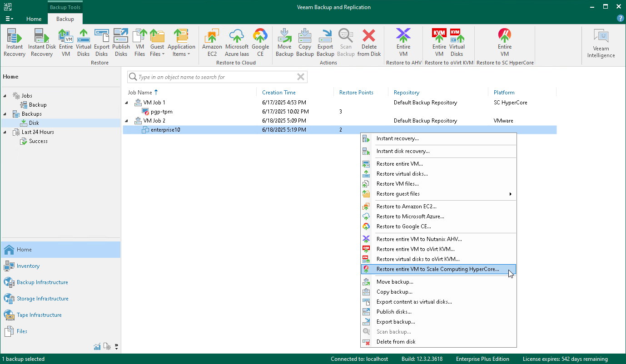Open the help question mark icon

pos(620,19)
